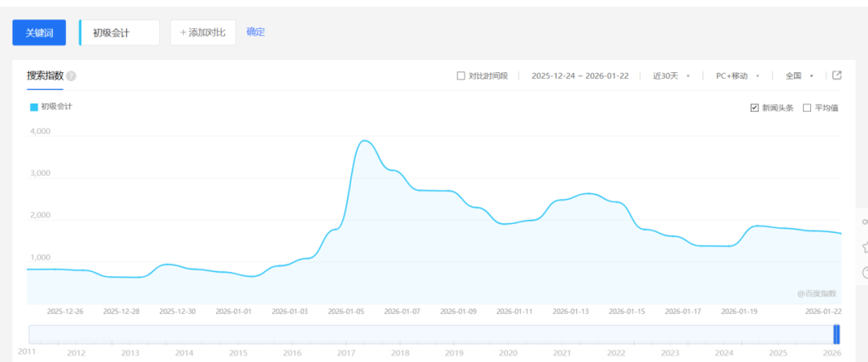Viewport: 868px width, 362px height.
Task: Click the 确定 link
Action: 256,32
